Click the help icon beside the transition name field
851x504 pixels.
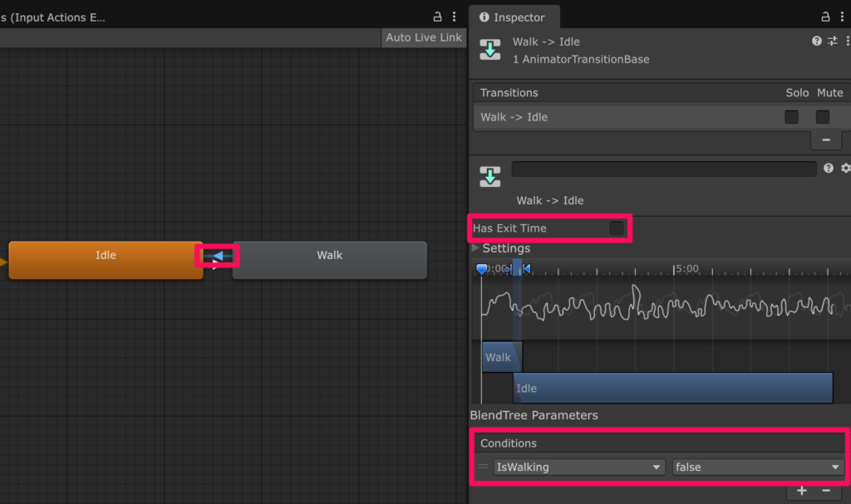tap(829, 169)
